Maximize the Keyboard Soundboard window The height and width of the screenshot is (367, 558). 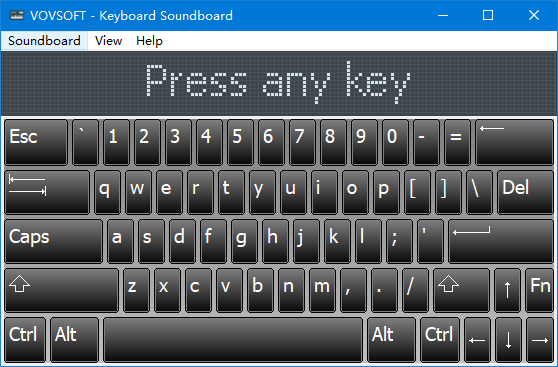tap(488, 15)
